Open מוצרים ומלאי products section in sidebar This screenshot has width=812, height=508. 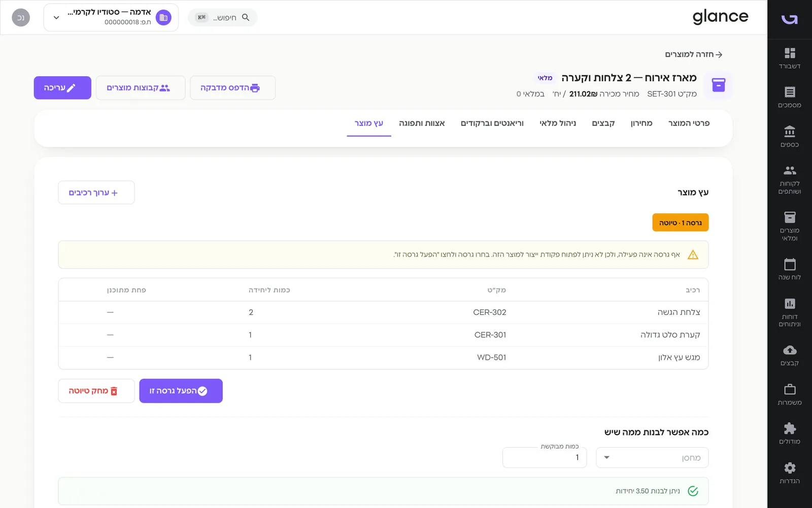click(x=789, y=227)
